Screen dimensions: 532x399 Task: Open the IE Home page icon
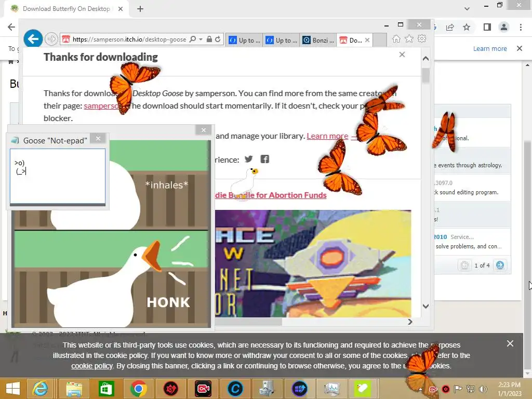[x=396, y=38]
